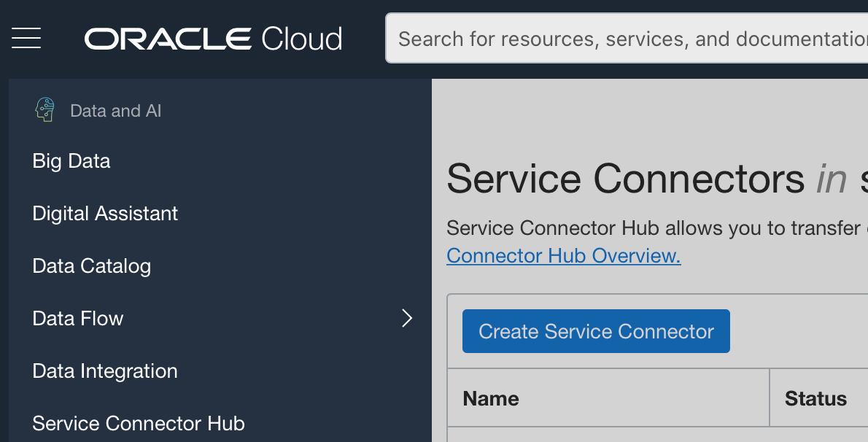This screenshot has height=442, width=868.
Task: Click the Service Connectors page heading
Action: pos(627,179)
